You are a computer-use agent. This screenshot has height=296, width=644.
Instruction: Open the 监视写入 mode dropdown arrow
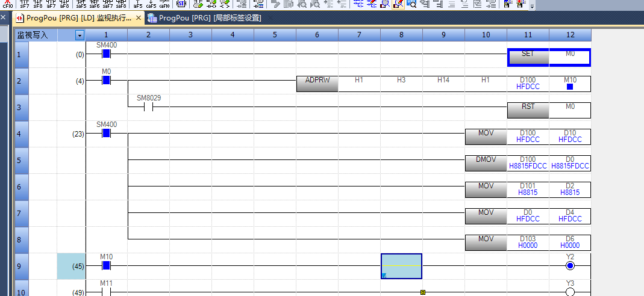[x=79, y=35]
